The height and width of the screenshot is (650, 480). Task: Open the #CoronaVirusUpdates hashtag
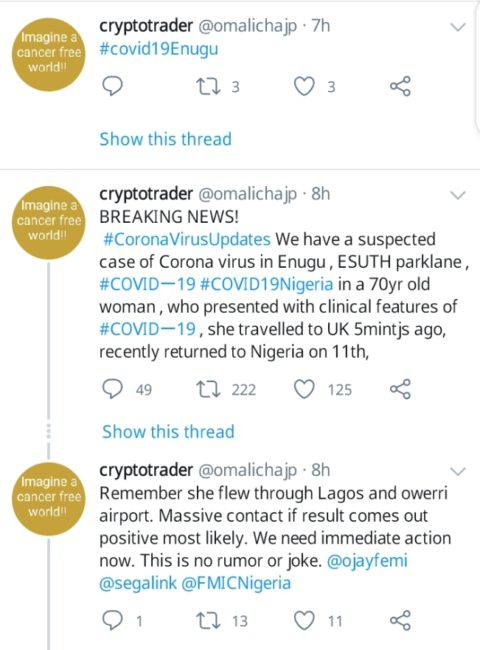(187, 240)
